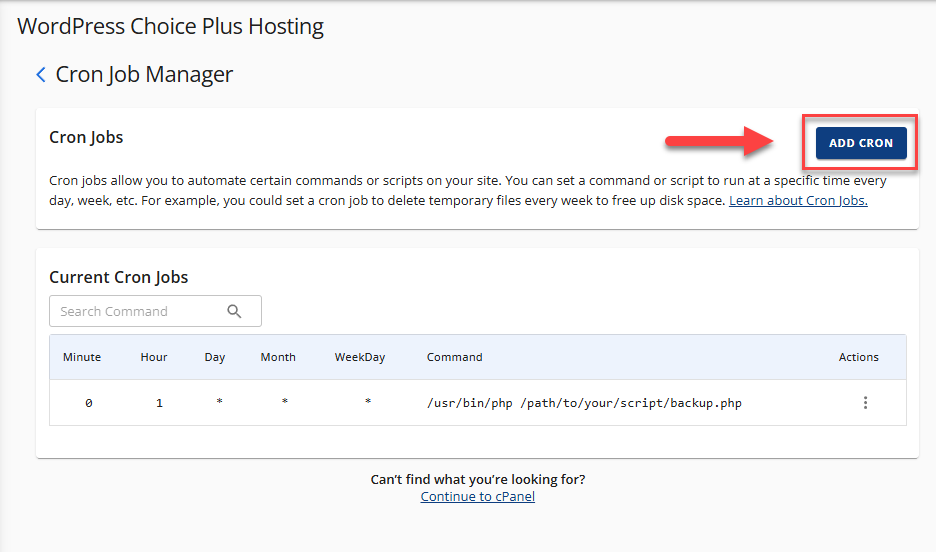
Task: Click the Actions column header
Action: pos(858,357)
